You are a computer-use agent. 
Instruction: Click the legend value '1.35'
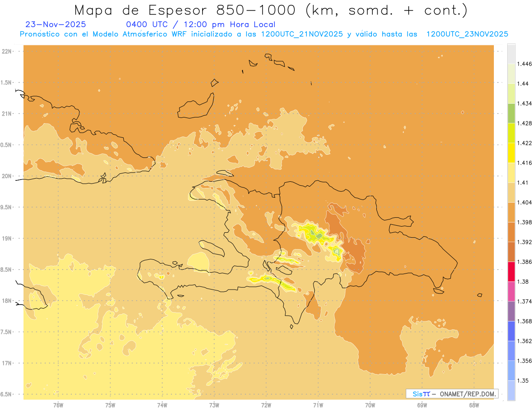click(x=523, y=380)
